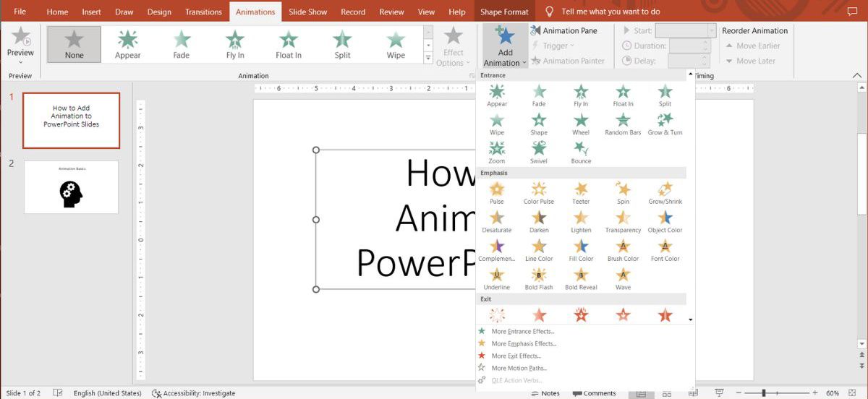
Task: Apply the Bounce entrance effect
Action: click(x=581, y=153)
